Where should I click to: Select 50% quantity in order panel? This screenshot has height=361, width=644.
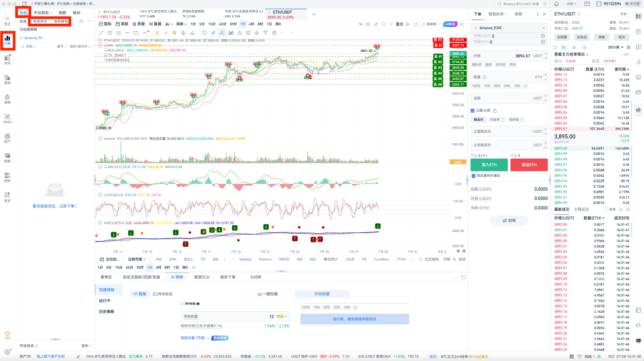click(x=497, y=86)
